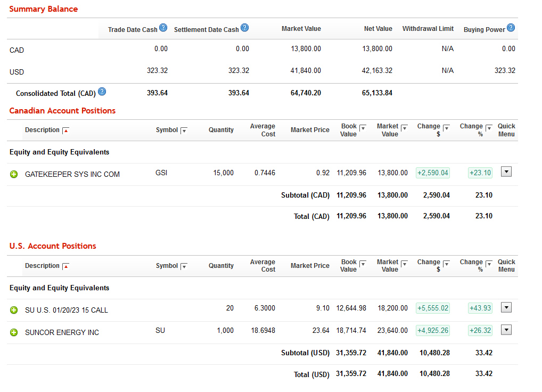Viewport: 542px width, 392px height.
Task: Click Description header in U.S. Account Positions
Action: click(x=42, y=266)
